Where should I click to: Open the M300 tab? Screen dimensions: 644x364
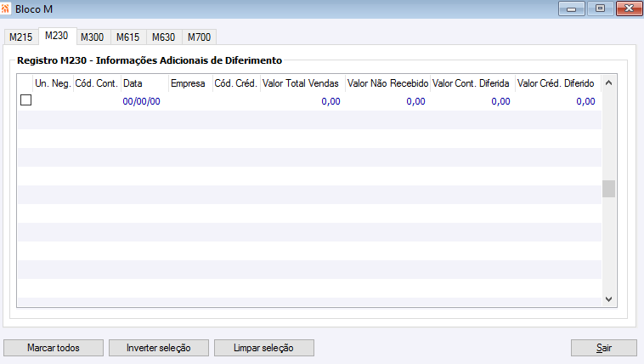pos(93,37)
